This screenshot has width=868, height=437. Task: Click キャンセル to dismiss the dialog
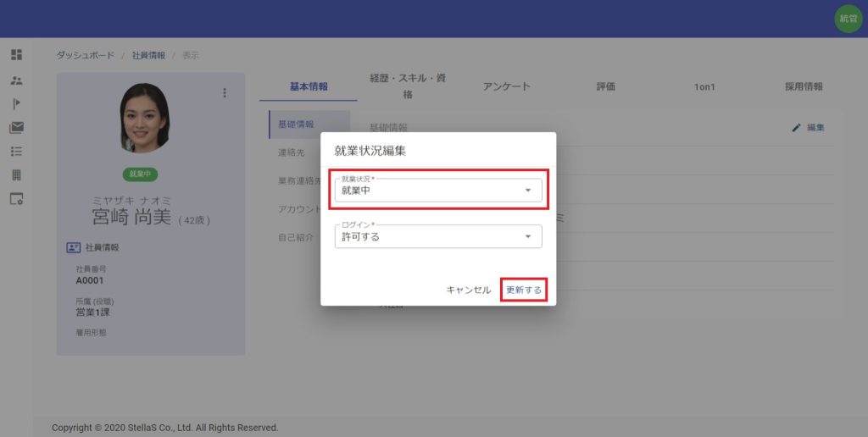[x=468, y=290]
